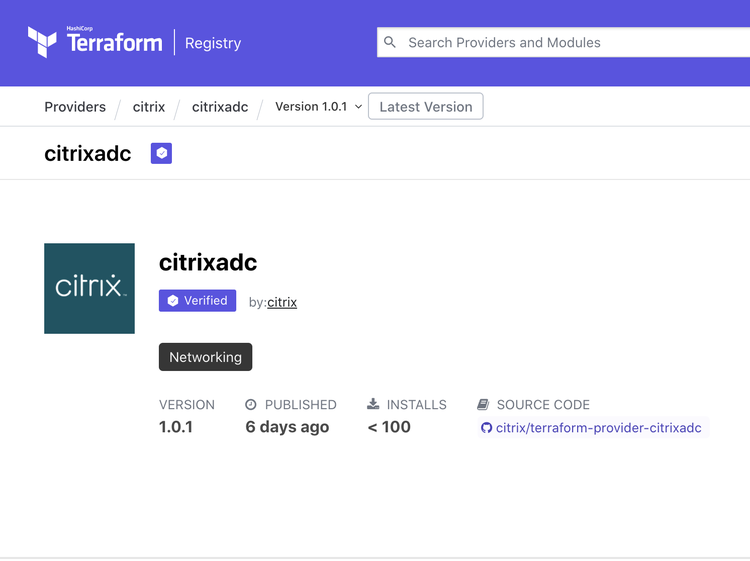Open the by:citrix publisher link
This screenshot has width=750, height=561.
coord(282,302)
